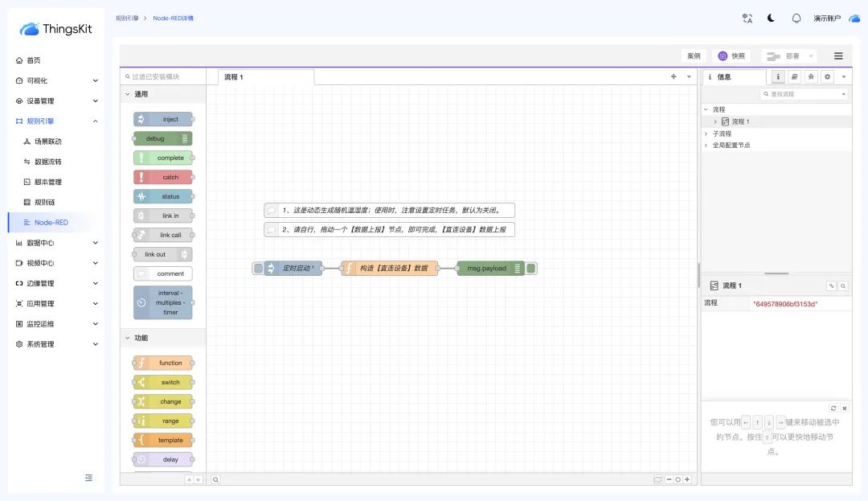Select the catch node in palette

pyautogui.click(x=163, y=177)
